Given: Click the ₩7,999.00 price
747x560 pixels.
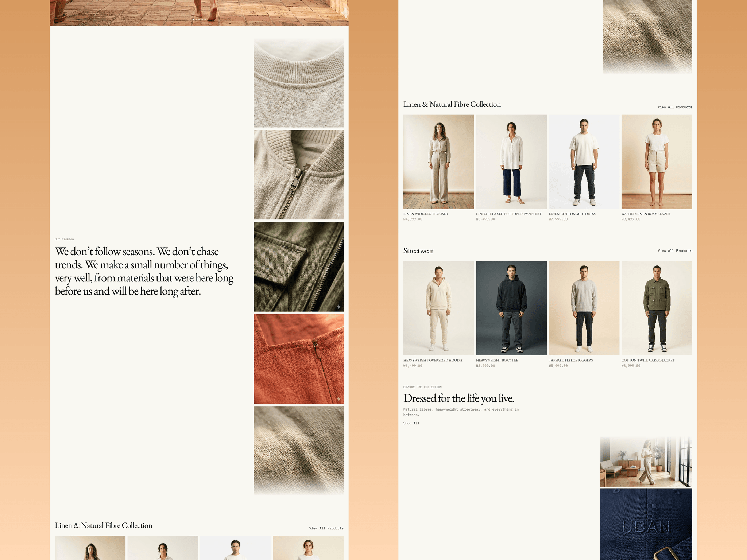Looking at the screenshot, I should pyautogui.click(x=558, y=219).
